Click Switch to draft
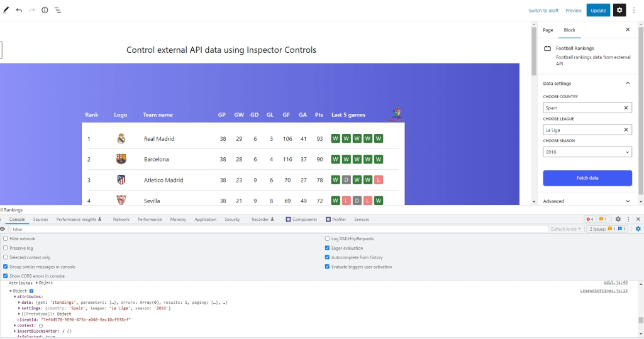The width and height of the screenshot is (644, 339). click(543, 11)
